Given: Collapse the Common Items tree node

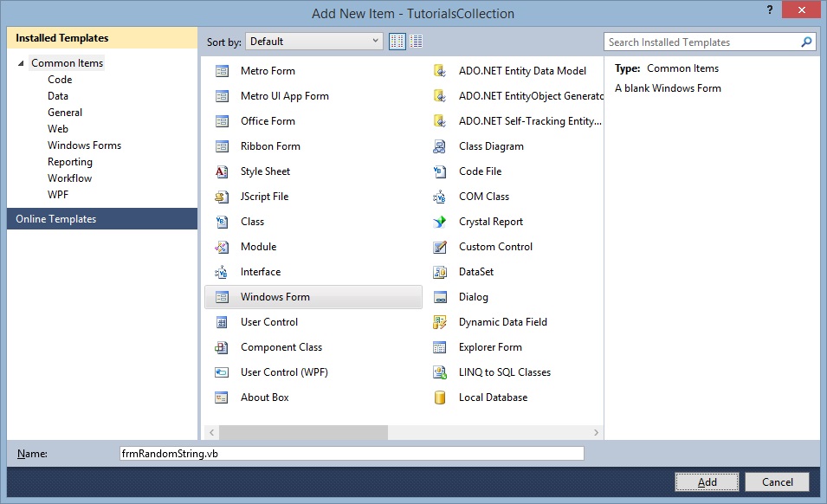Looking at the screenshot, I should click(21, 63).
